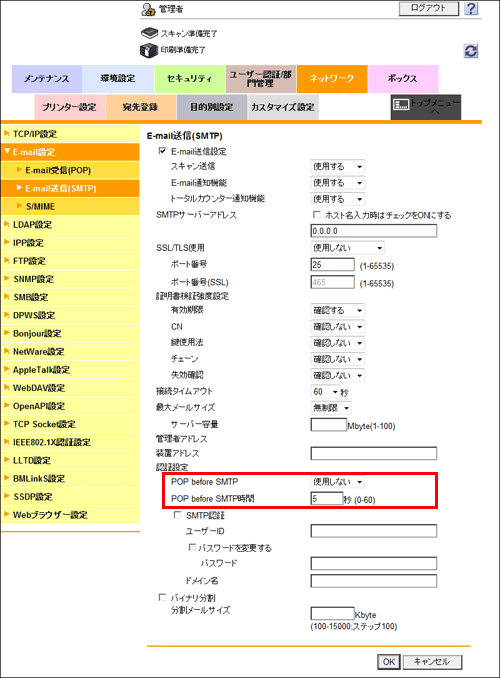This screenshot has width=500, height=678.
Task: Click the OK button
Action: point(389,662)
